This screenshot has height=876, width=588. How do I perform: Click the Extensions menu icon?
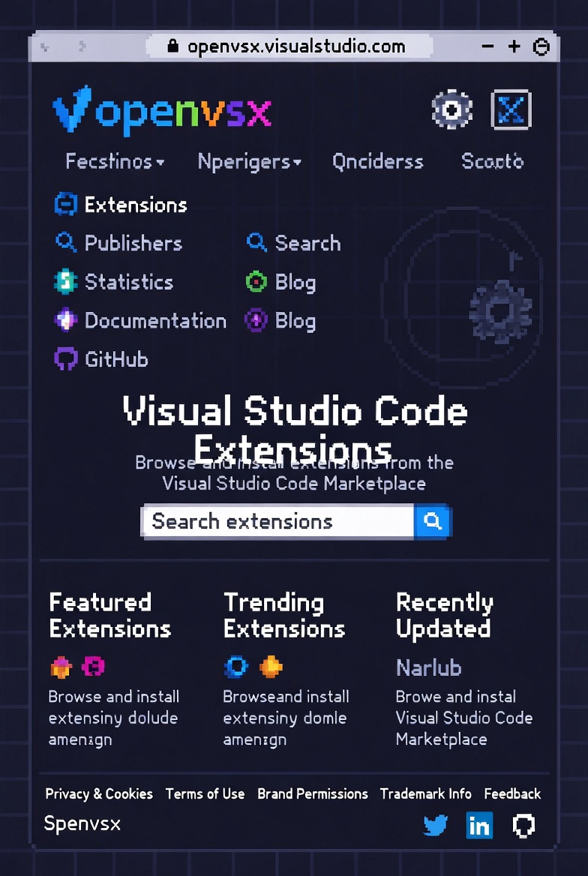(x=65, y=205)
